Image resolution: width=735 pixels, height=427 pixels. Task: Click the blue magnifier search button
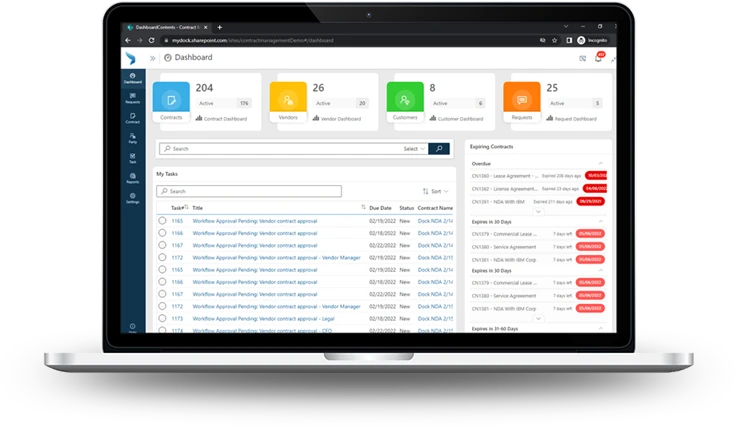(439, 149)
